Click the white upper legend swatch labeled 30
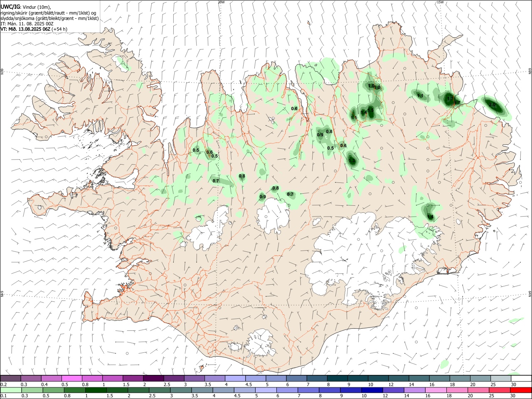532x399 pixels. 521,378
